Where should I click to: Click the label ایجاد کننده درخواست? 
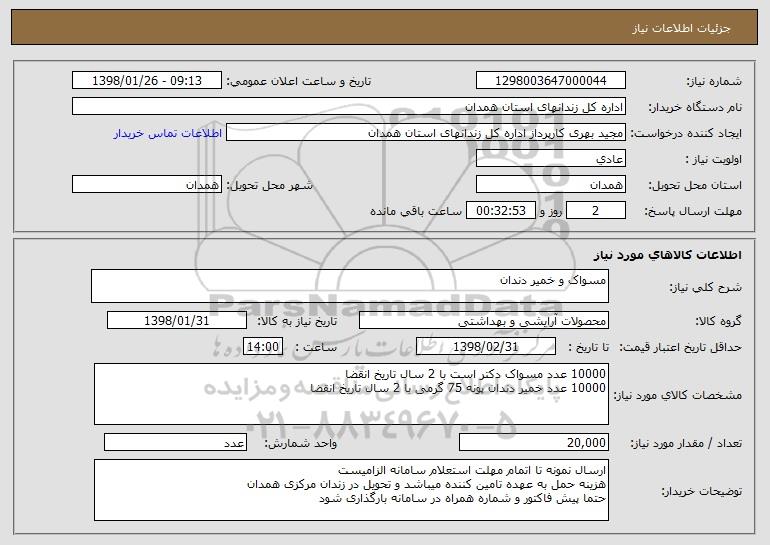pyautogui.click(x=686, y=134)
